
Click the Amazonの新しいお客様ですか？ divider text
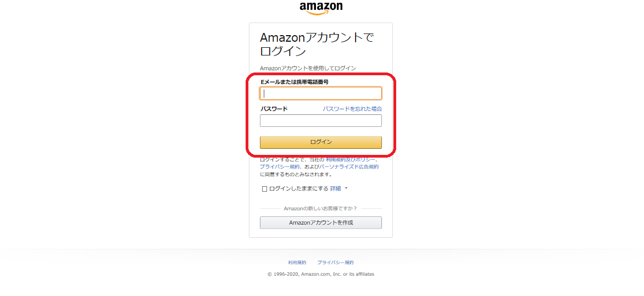(320, 209)
